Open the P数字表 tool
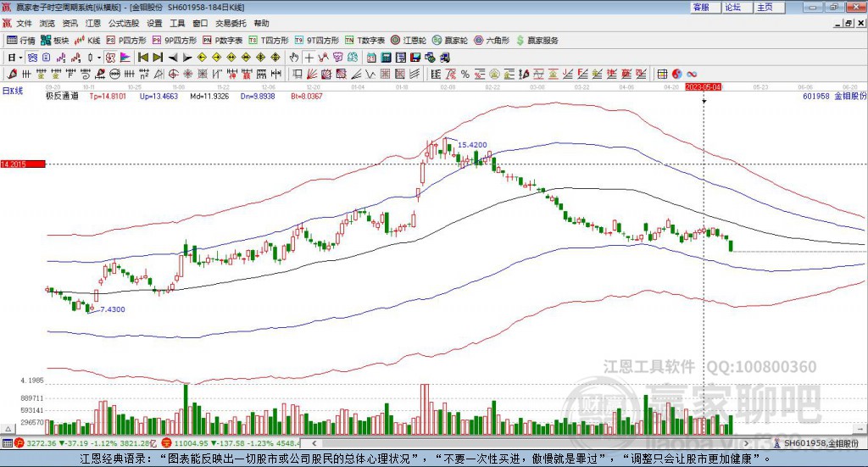This screenshot has height=467, width=868. click(x=223, y=41)
